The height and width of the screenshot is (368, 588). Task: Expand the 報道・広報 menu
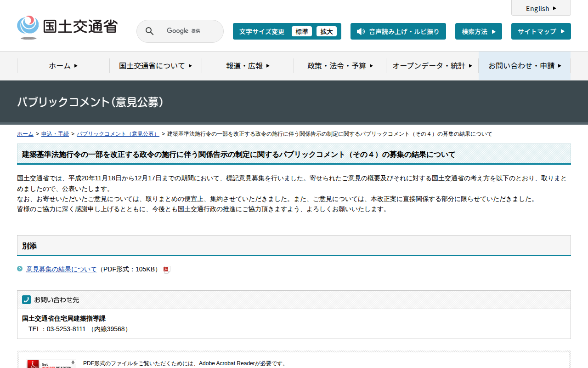(x=248, y=66)
